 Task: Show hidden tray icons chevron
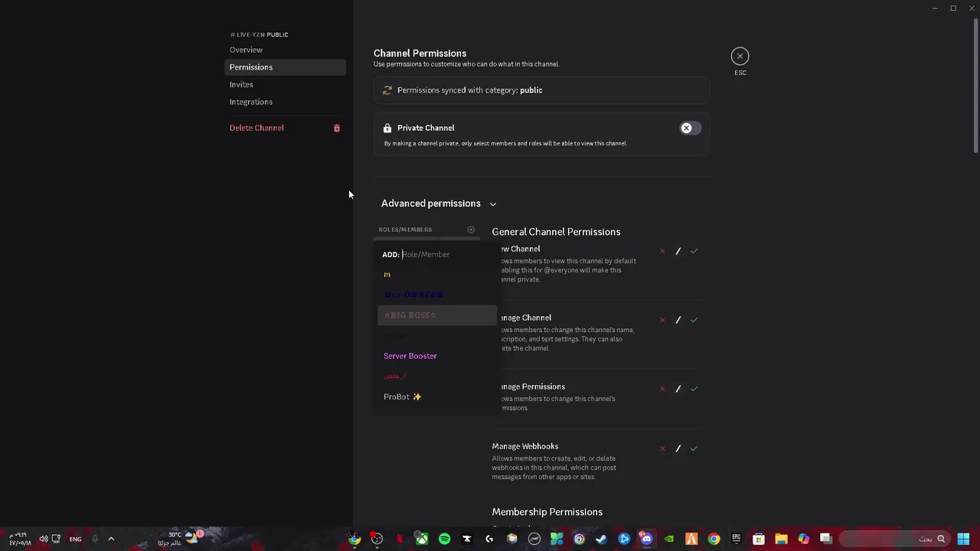tap(111, 539)
